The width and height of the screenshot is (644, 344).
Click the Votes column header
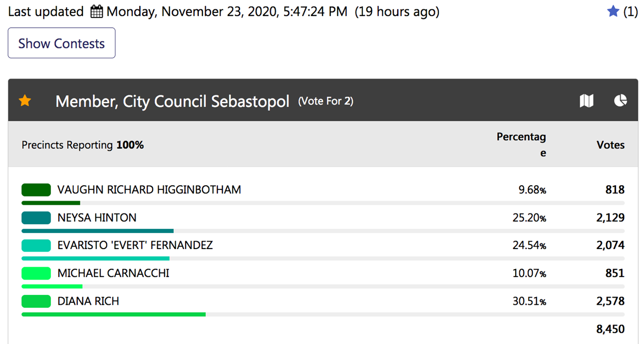click(x=611, y=145)
